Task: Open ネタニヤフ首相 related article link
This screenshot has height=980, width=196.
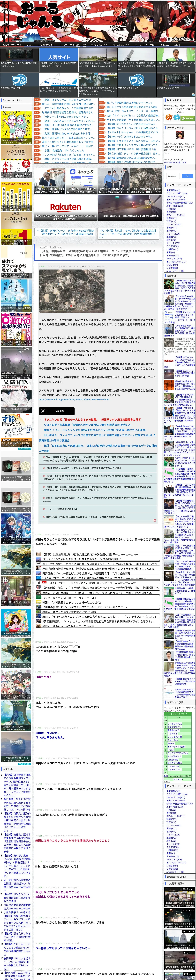Action: pyautogui.click(x=92, y=420)
